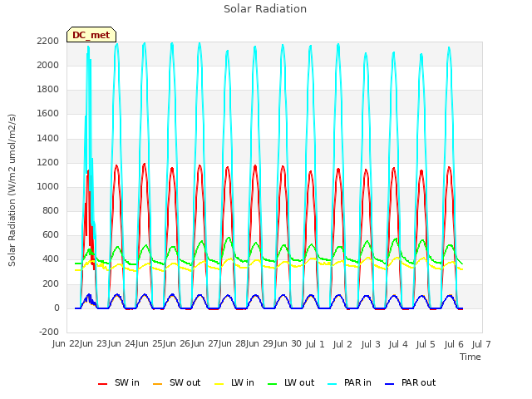Click the Jun 30 x-axis date label
Viewport: 532px width, 399px height.
288,343
